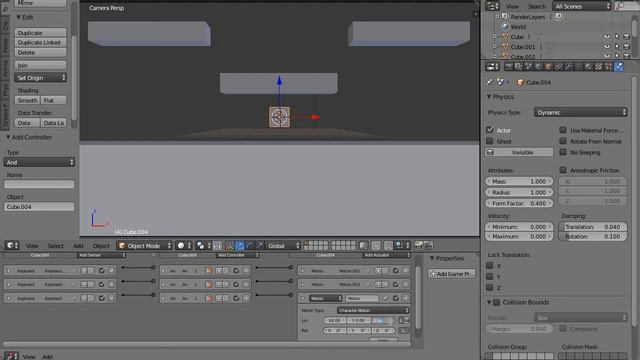Open the Texture properties tab icon
The height and width of the screenshot is (360, 640).
pos(598,67)
